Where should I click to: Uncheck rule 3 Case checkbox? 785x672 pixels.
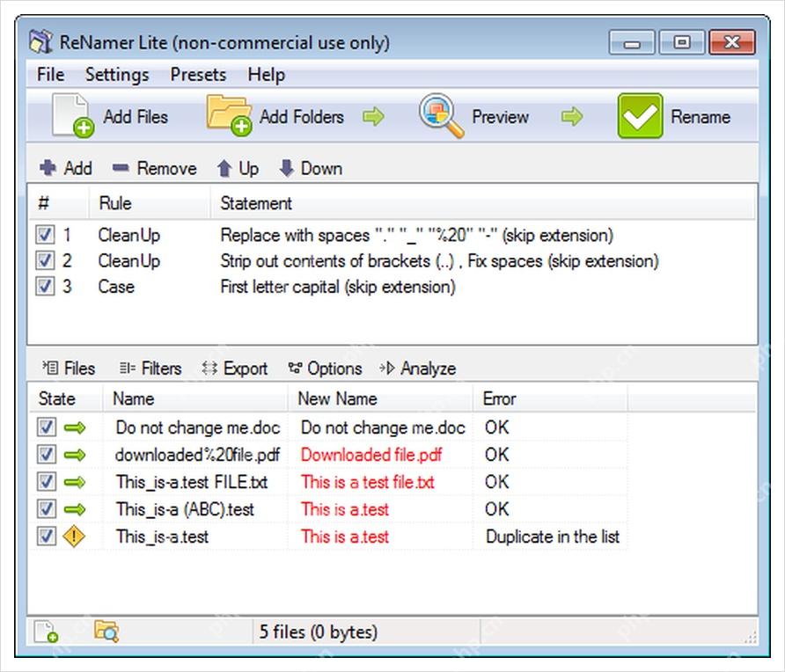45,287
